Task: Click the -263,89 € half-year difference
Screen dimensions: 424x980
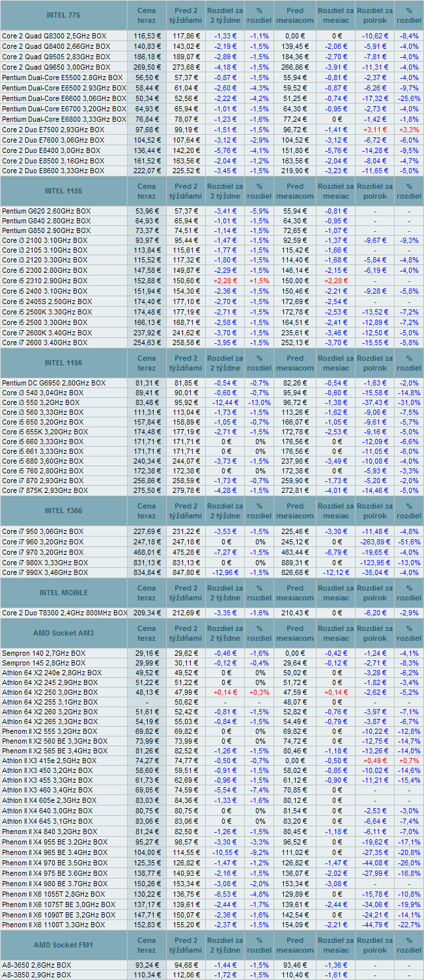Action: pos(375,542)
